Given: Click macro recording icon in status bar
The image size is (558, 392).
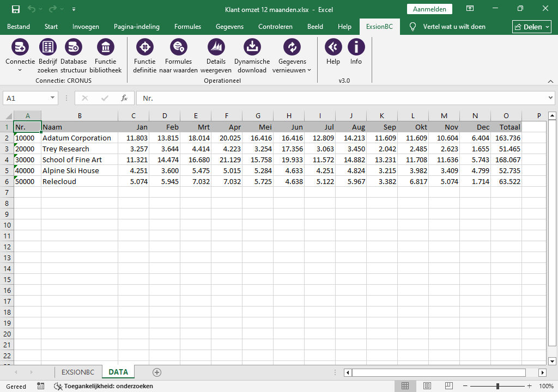Looking at the screenshot, I should [x=40, y=386].
